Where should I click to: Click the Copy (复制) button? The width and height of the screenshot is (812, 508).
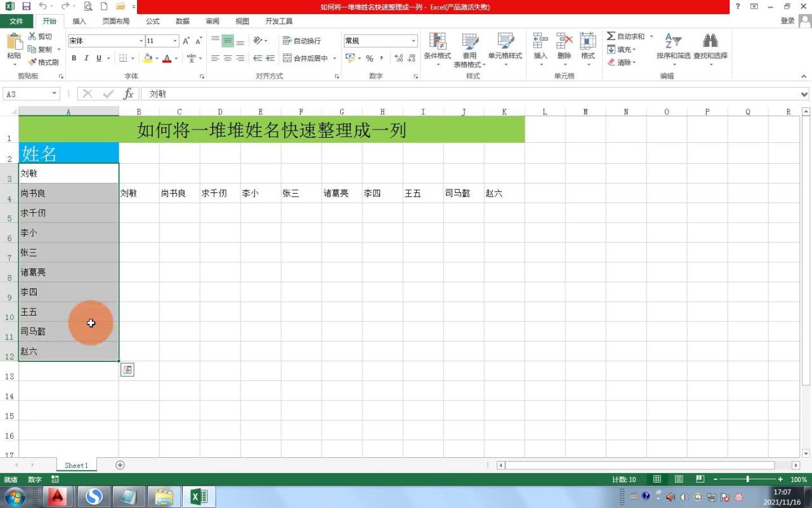[40, 50]
